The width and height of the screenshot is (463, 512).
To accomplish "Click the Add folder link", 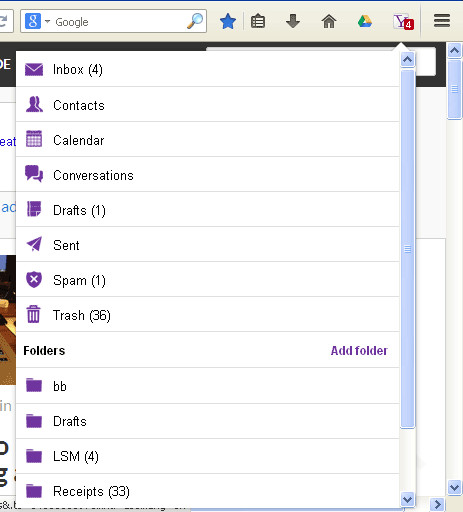I will coord(359,350).
